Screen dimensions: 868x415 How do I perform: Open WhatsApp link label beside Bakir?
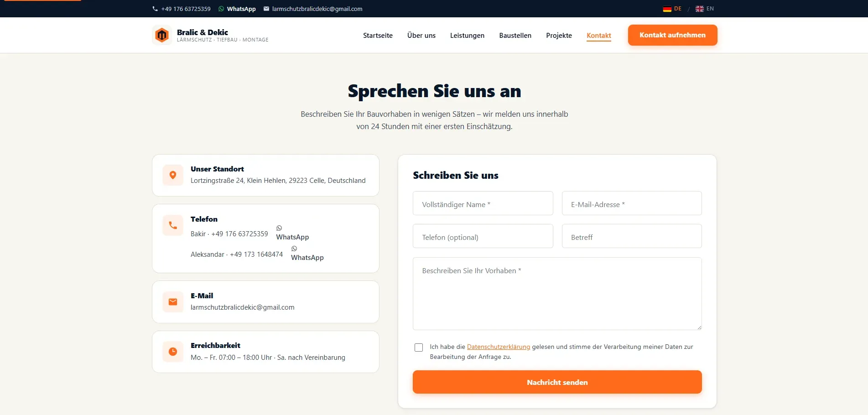coord(292,237)
